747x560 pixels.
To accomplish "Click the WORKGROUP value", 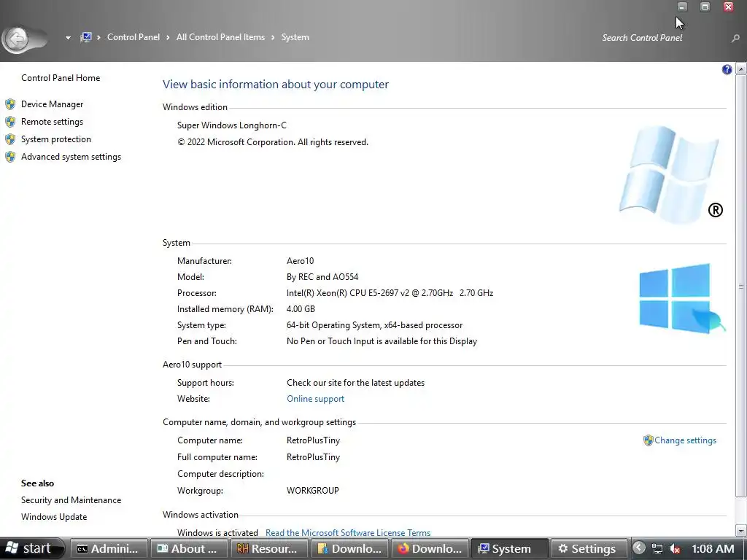I will (312, 491).
